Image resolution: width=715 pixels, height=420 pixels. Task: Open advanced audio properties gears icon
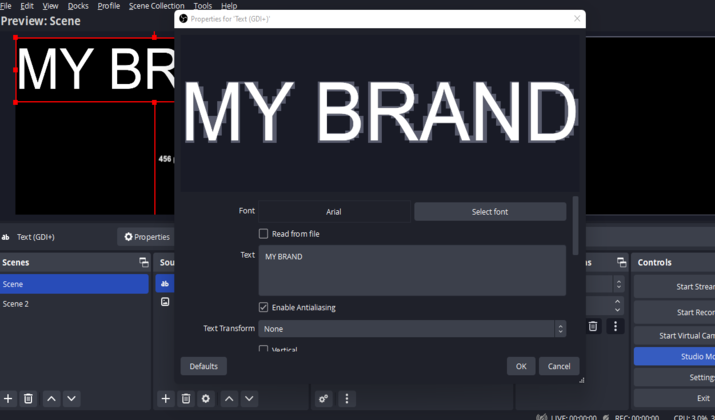pyautogui.click(x=324, y=399)
